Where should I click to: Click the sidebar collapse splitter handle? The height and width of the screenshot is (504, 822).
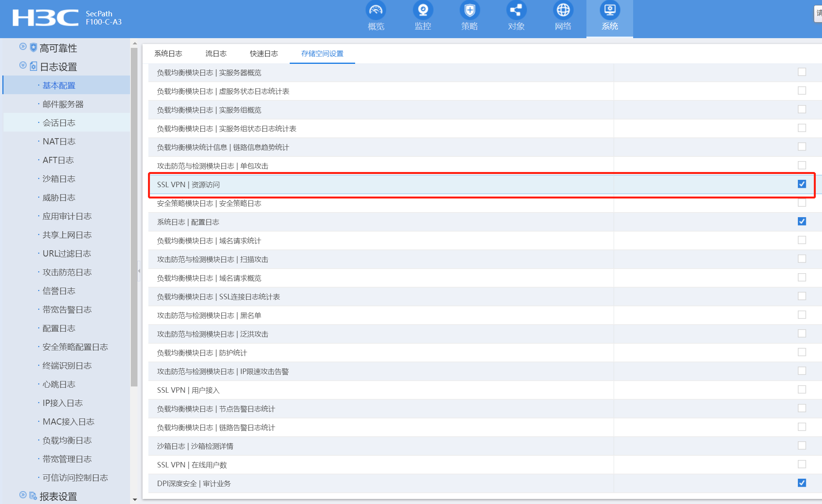point(139,270)
